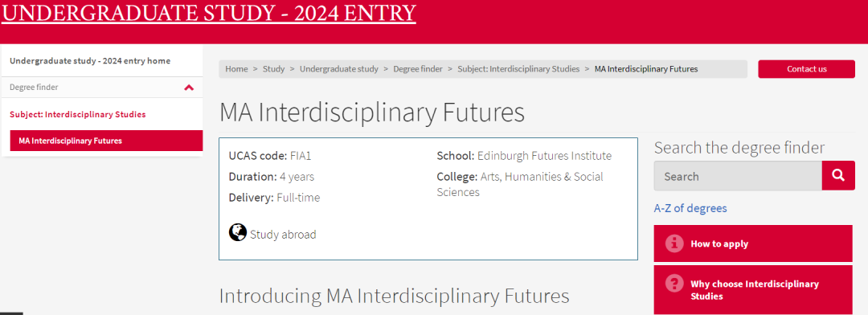
Task: Open the A-Z of degrees link
Action: 690,208
